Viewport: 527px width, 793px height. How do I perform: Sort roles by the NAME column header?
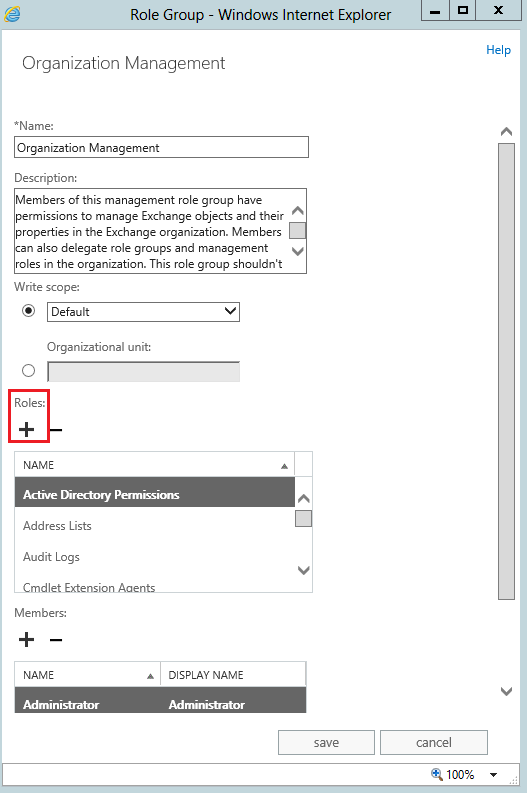[154, 465]
